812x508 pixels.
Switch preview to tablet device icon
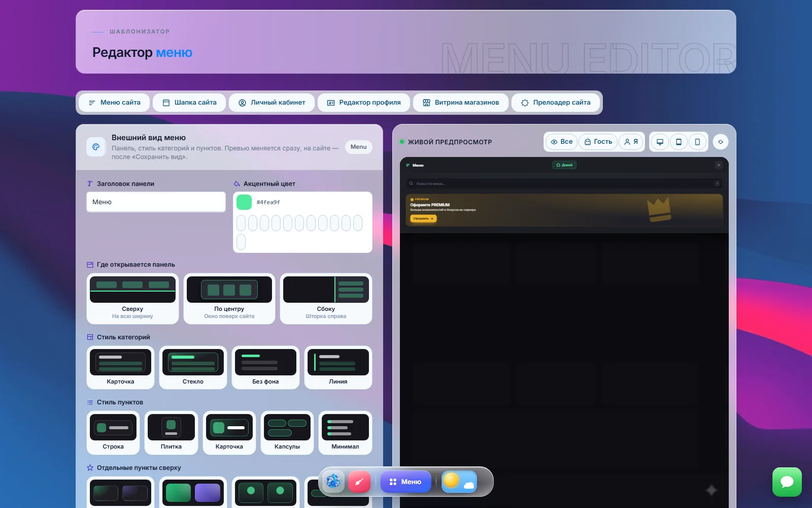(x=679, y=142)
